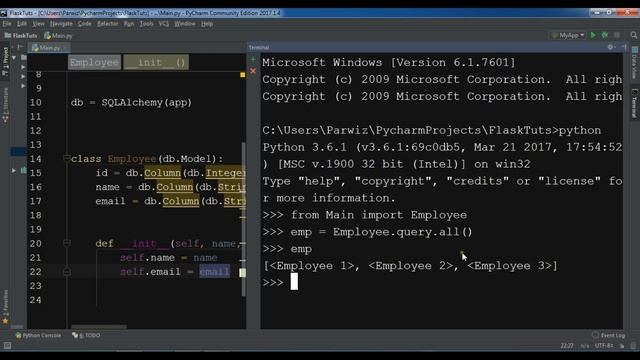Click the yellow warning marker in editor stripe
Viewport: 640px width, 360px height.
point(242,75)
